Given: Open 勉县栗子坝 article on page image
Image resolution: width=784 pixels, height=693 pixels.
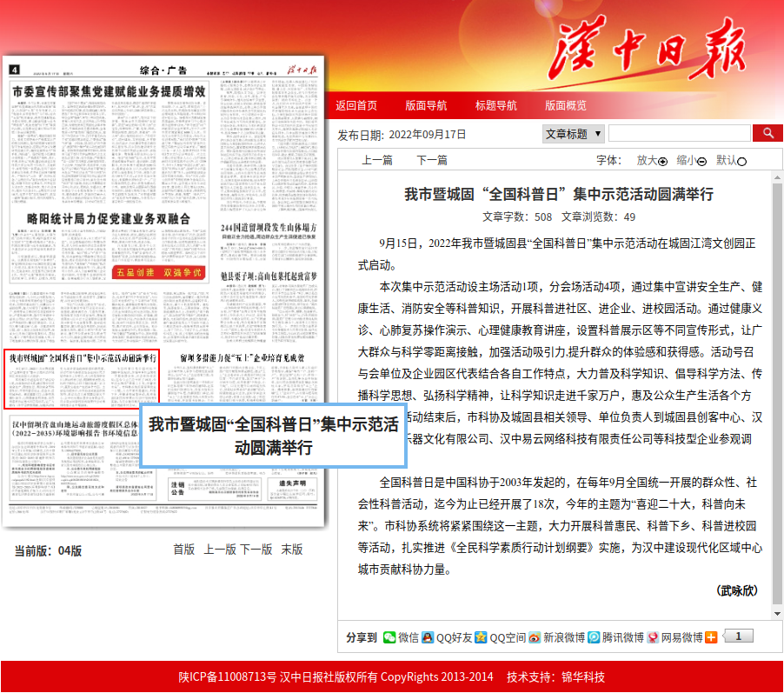Looking at the screenshot, I should tap(269, 277).
